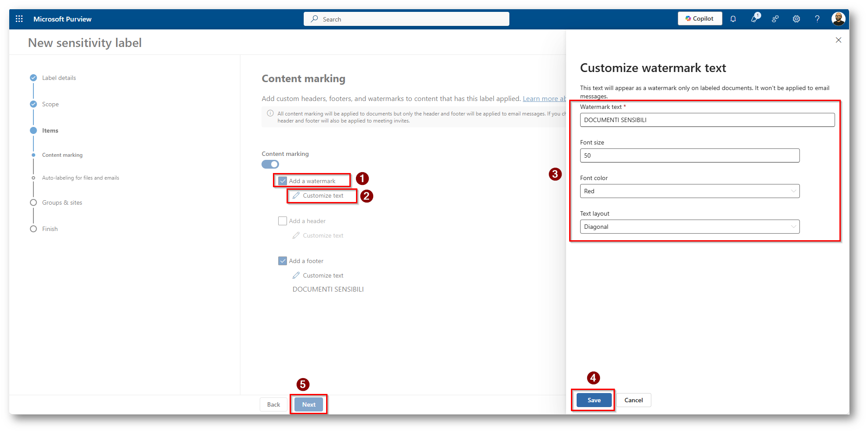
Task: Click the Scope completed step icon
Action: click(x=33, y=104)
